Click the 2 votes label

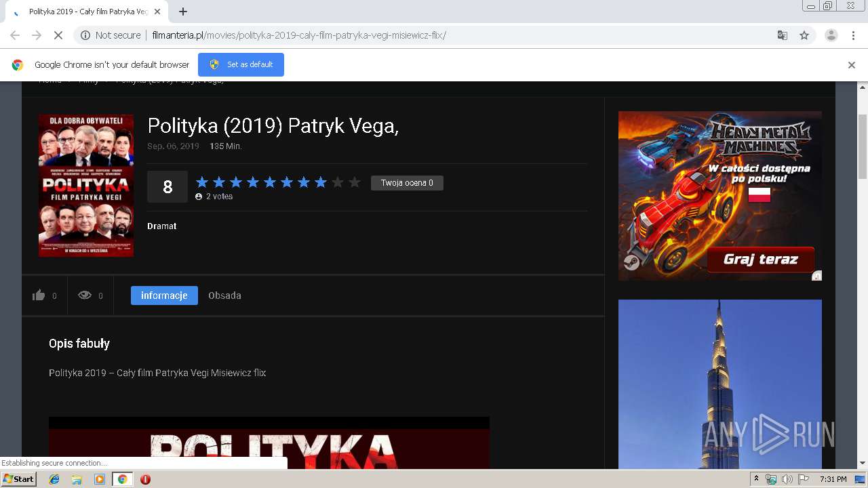click(219, 197)
